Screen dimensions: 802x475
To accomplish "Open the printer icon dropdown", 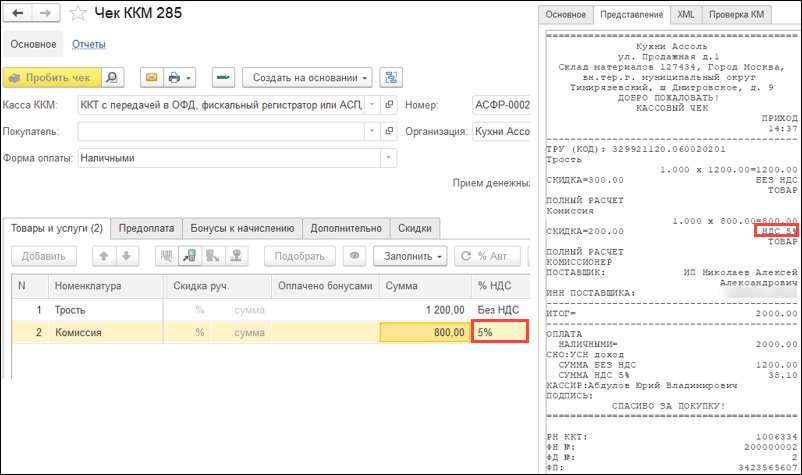I will (x=181, y=78).
